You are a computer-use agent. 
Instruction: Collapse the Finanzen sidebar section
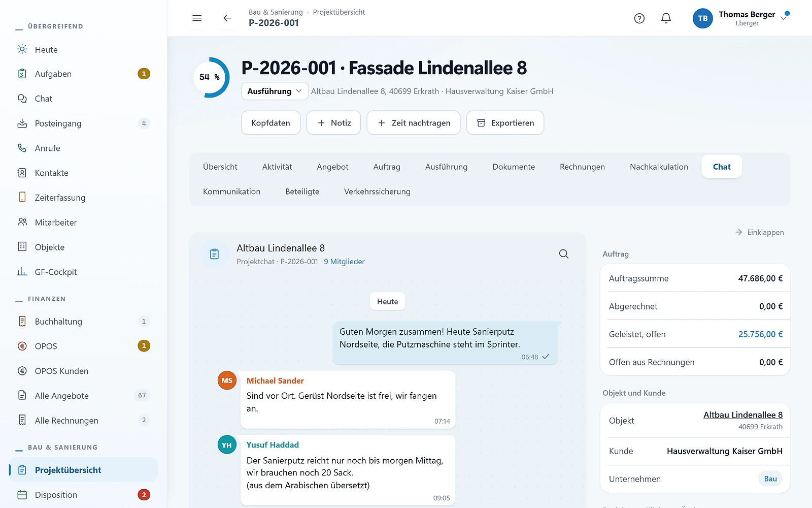pyautogui.click(x=41, y=299)
